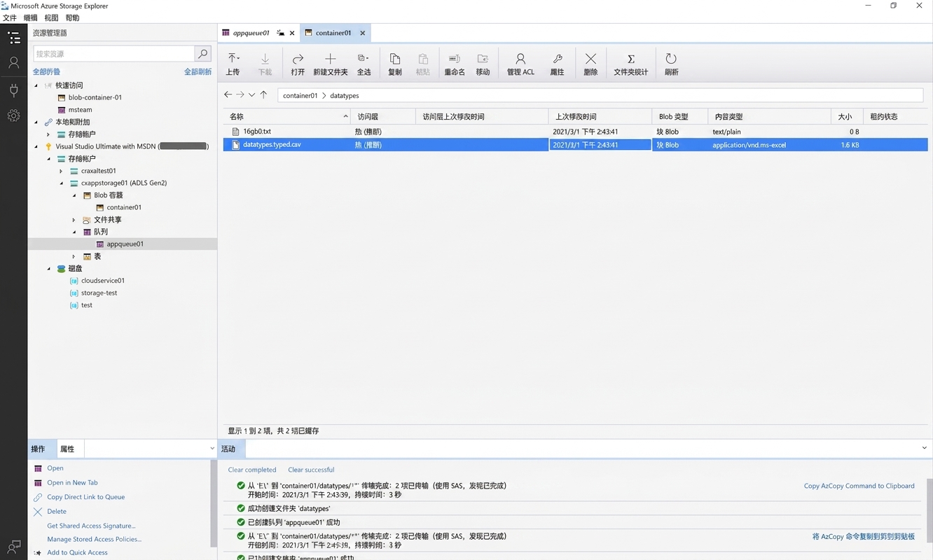Click the New Folder (新建文件夹) toolbar button
Image resolution: width=933 pixels, height=560 pixels.
331,64
